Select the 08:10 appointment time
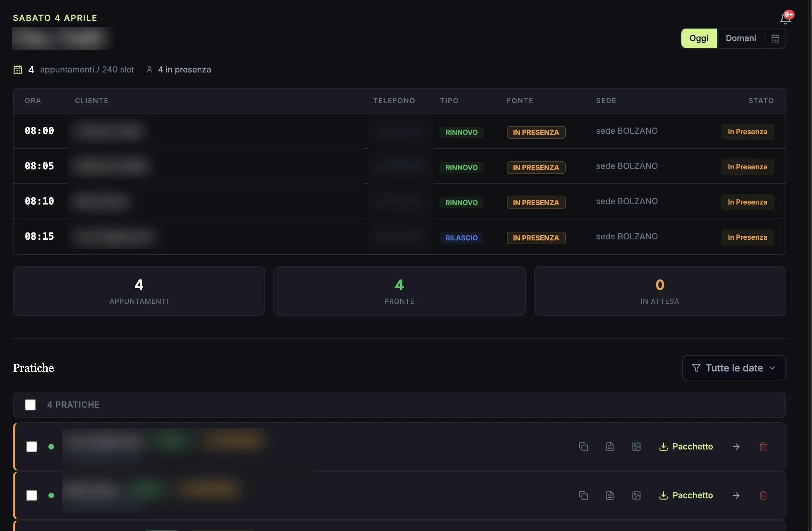This screenshot has width=812, height=531. 39,201
